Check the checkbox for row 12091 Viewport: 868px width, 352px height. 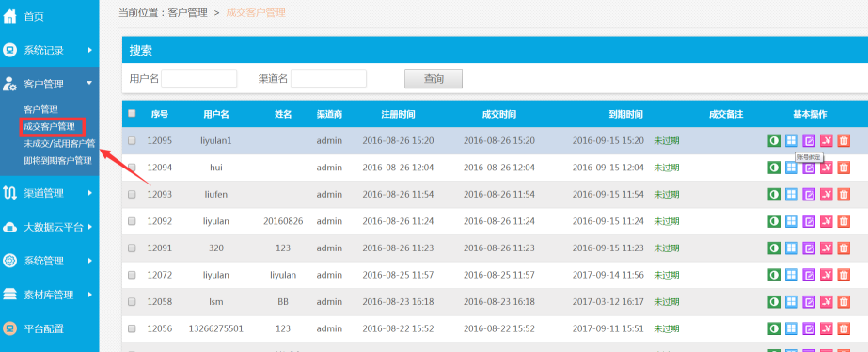click(132, 248)
